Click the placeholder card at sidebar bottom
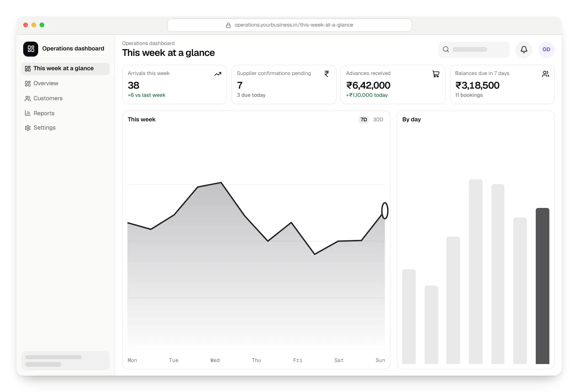578x392 pixels. coord(65,361)
